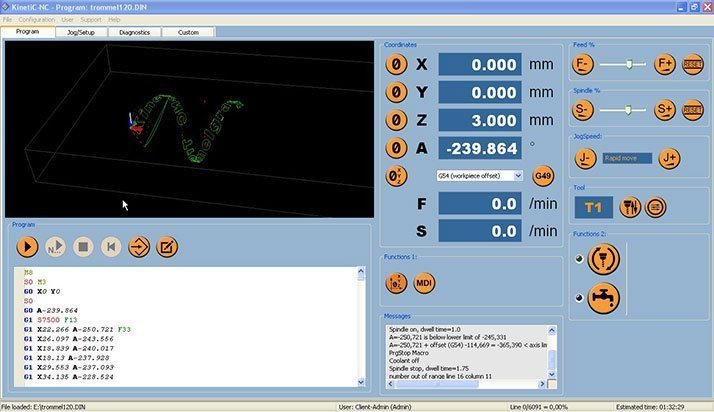This screenshot has width=714, height=412.
Task: Open the Configuration menu
Action: pyautogui.click(x=37, y=19)
